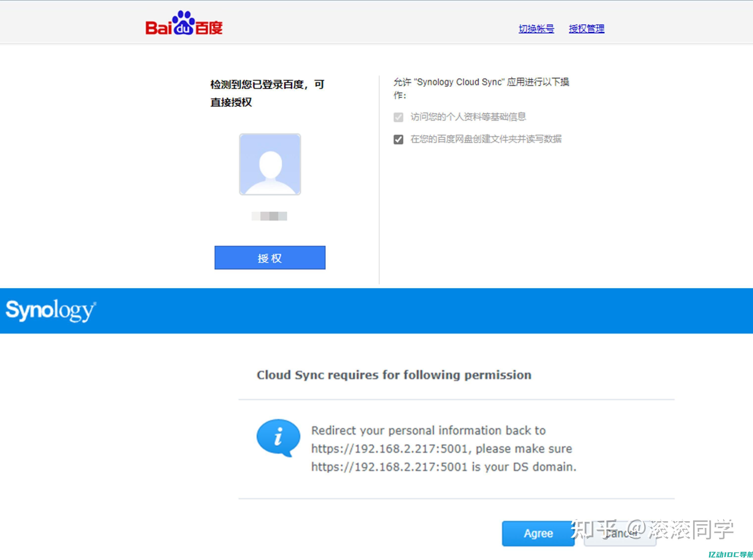Click the Baidu logo
This screenshot has width=753, height=560.
[184, 23]
